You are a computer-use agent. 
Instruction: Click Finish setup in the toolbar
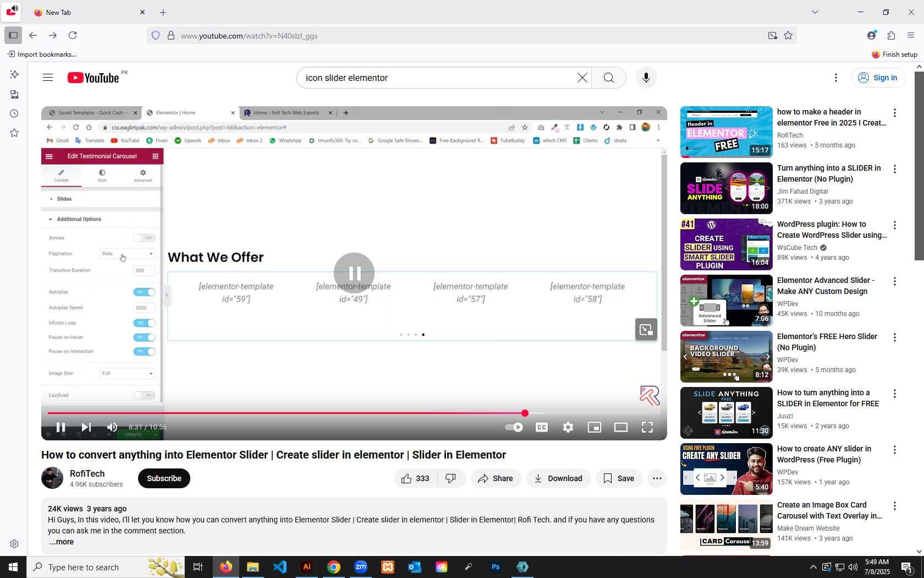click(894, 54)
